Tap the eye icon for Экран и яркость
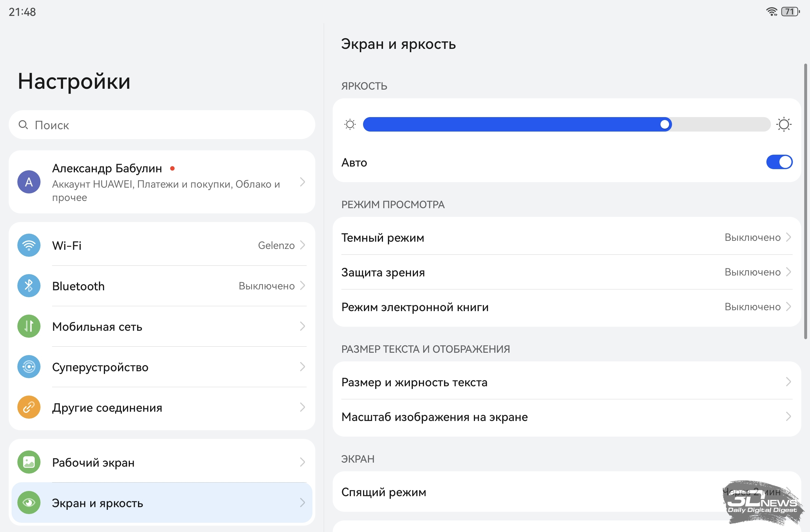 29,503
